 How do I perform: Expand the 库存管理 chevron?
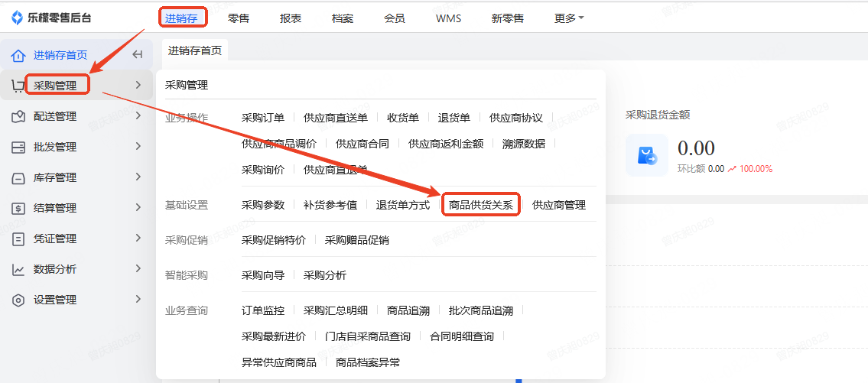[x=138, y=177]
